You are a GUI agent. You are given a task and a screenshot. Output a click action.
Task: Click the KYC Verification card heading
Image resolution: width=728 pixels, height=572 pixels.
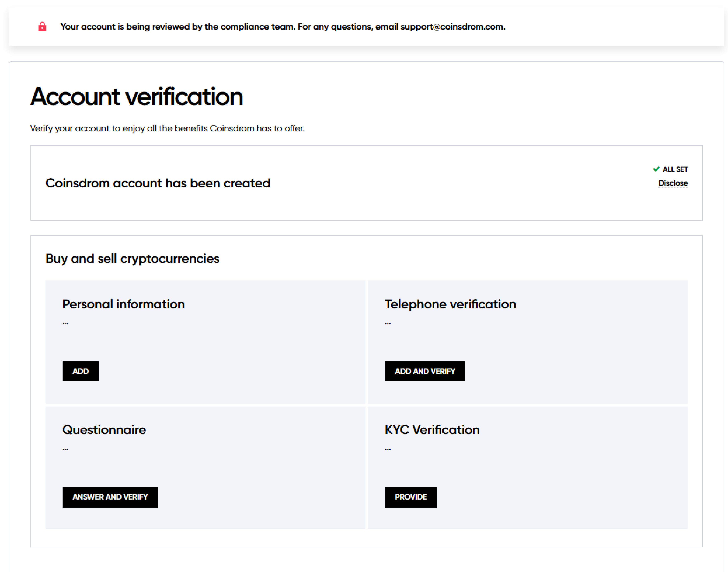click(432, 430)
